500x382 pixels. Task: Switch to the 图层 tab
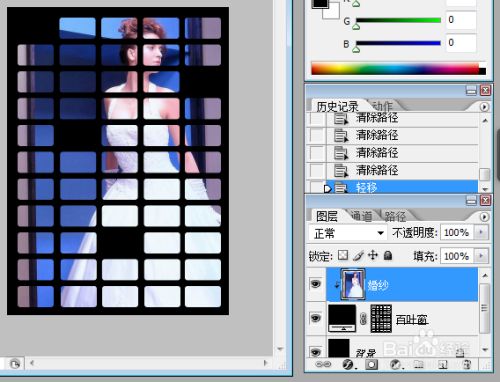pos(327,217)
